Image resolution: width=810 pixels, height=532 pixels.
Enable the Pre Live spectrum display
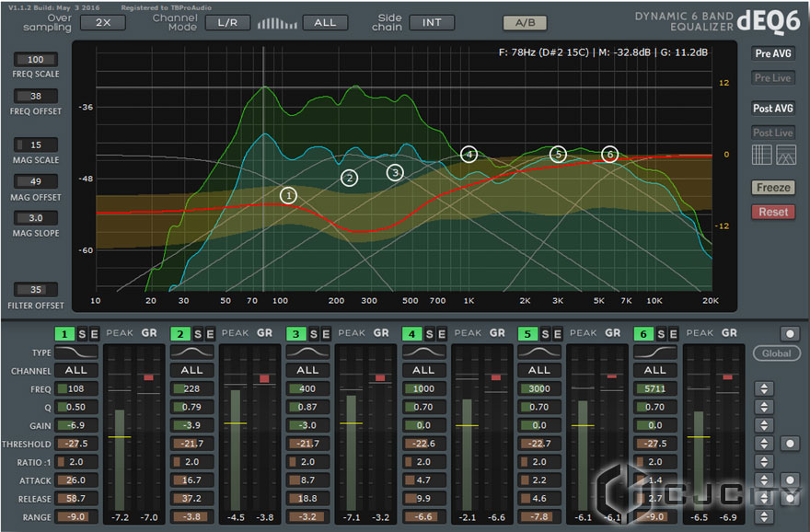(x=773, y=78)
